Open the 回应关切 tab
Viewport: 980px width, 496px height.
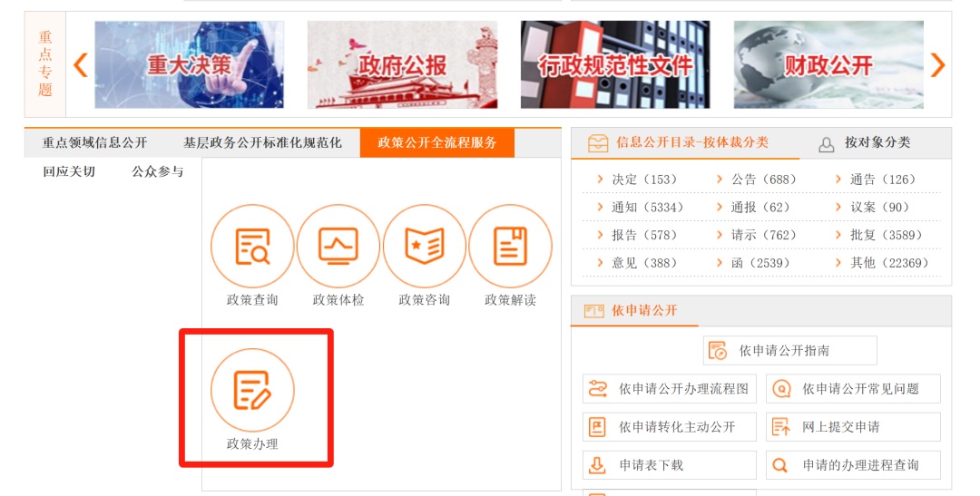click(x=69, y=171)
